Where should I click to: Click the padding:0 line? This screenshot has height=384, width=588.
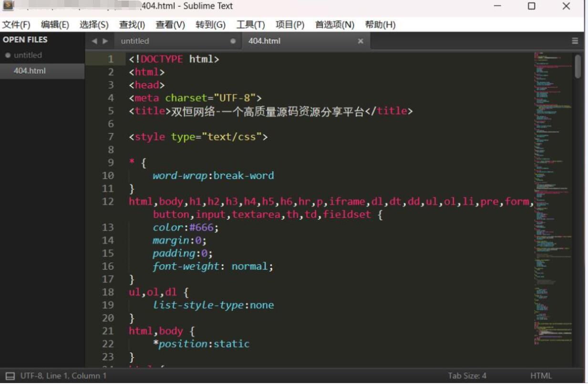tap(183, 253)
